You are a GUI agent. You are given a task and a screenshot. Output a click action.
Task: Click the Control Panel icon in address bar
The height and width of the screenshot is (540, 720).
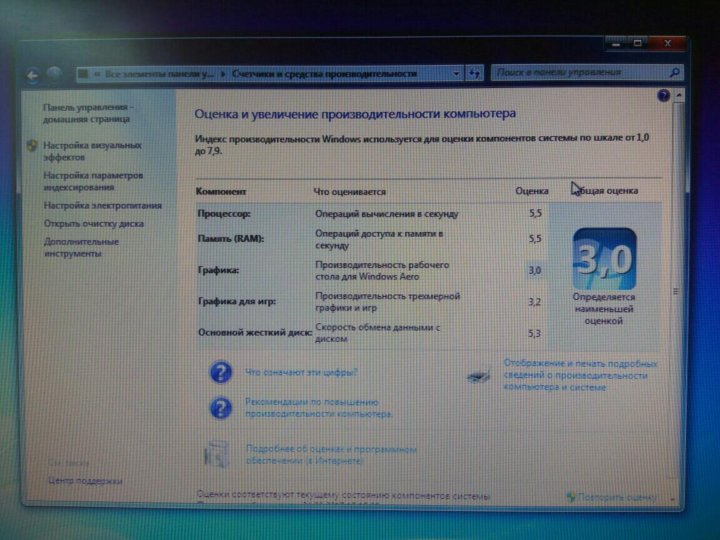[x=84, y=74]
